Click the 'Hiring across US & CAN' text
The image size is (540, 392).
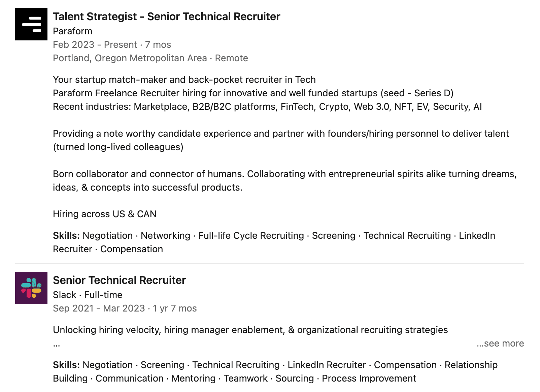click(104, 214)
